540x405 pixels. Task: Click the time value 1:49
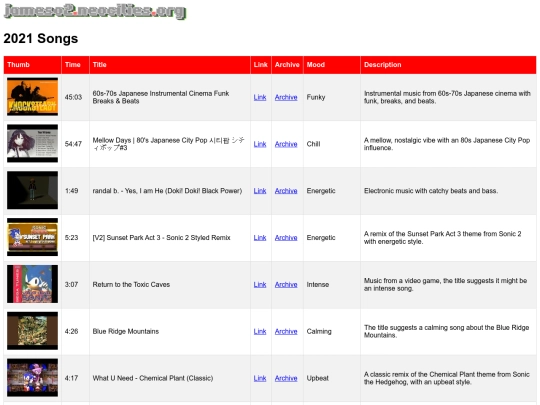click(x=72, y=191)
